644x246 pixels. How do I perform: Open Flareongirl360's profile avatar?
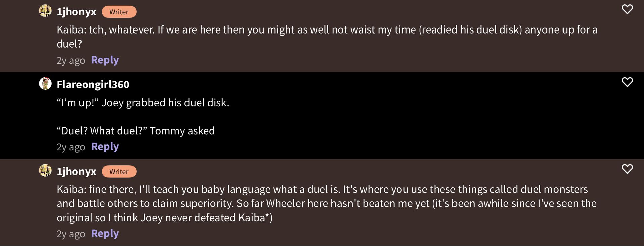(x=45, y=84)
